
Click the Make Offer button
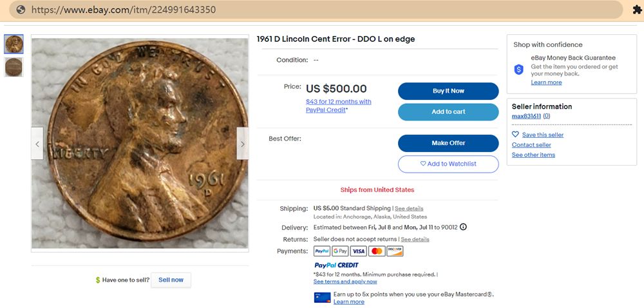448,143
